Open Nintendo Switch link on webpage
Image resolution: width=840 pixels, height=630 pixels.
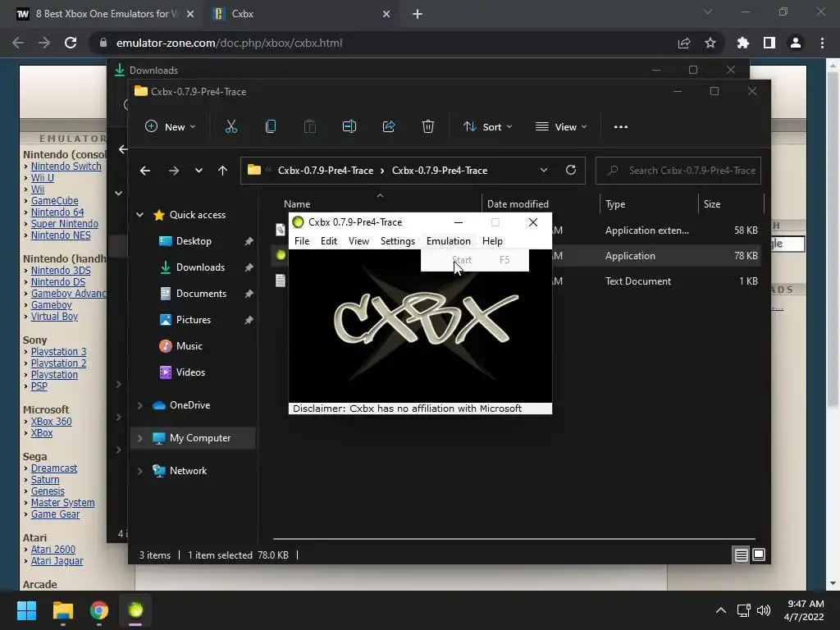[66, 166]
